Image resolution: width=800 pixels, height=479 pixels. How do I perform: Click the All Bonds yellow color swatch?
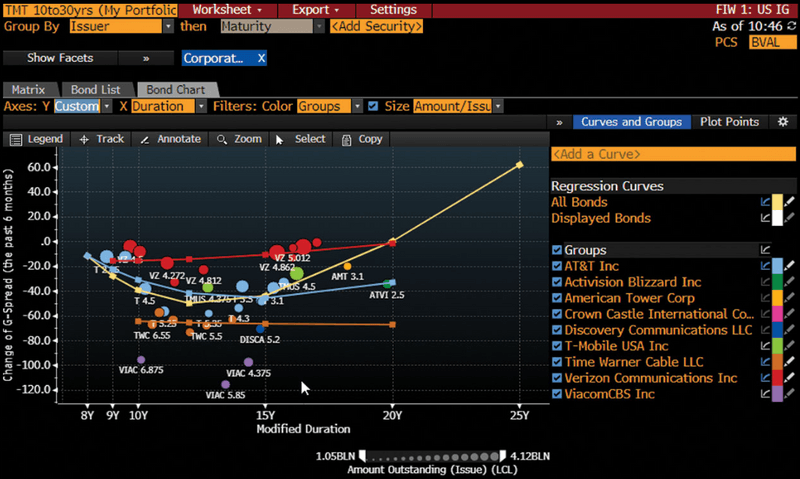[778, 202]
